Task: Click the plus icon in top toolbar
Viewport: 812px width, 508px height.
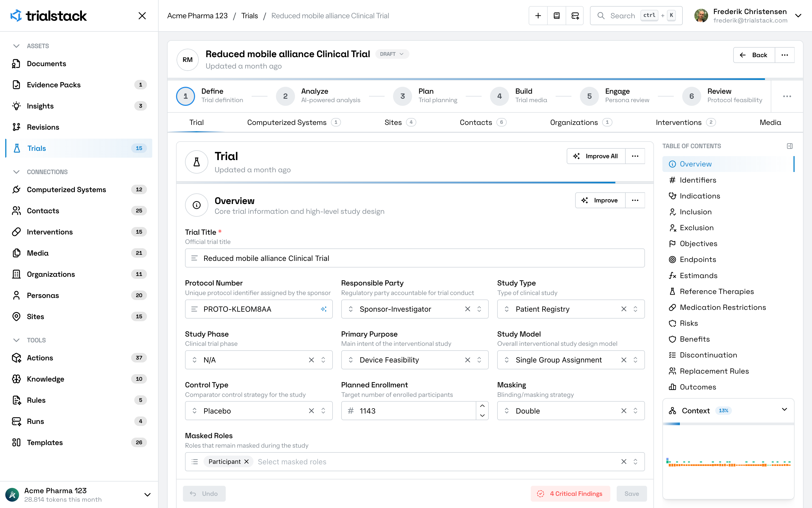Action: (x=538, y=16)
